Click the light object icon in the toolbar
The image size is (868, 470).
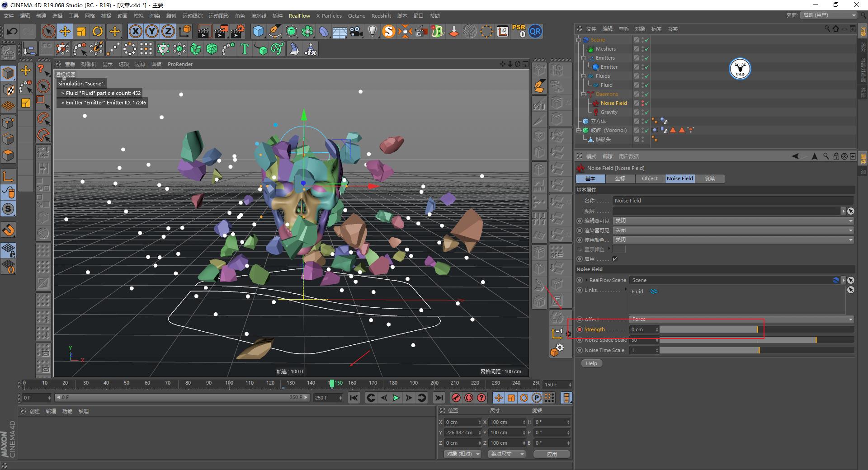[372, 31]
